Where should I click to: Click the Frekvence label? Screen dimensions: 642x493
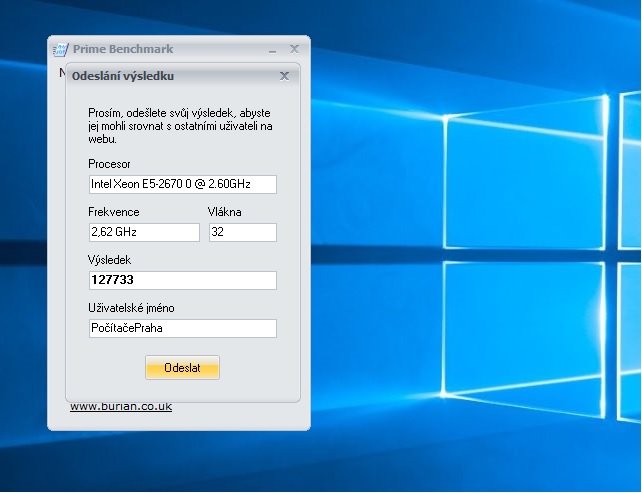pyautogui.click(x=113, y=212)
